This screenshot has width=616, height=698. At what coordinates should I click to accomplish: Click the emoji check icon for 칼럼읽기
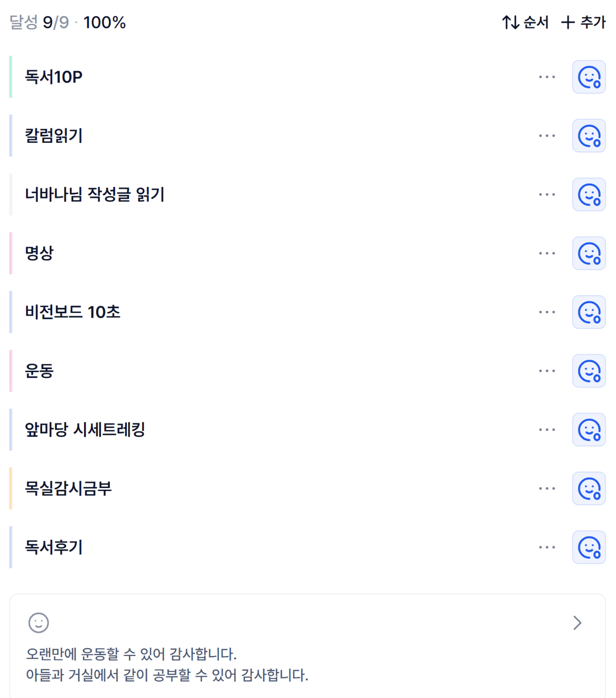pyautogui.click(x=589, y=136)
